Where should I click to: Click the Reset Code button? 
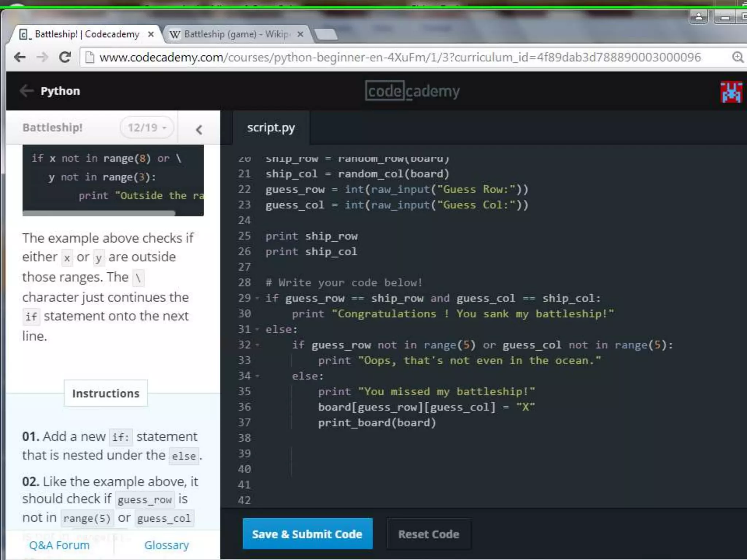coord(428,534)
